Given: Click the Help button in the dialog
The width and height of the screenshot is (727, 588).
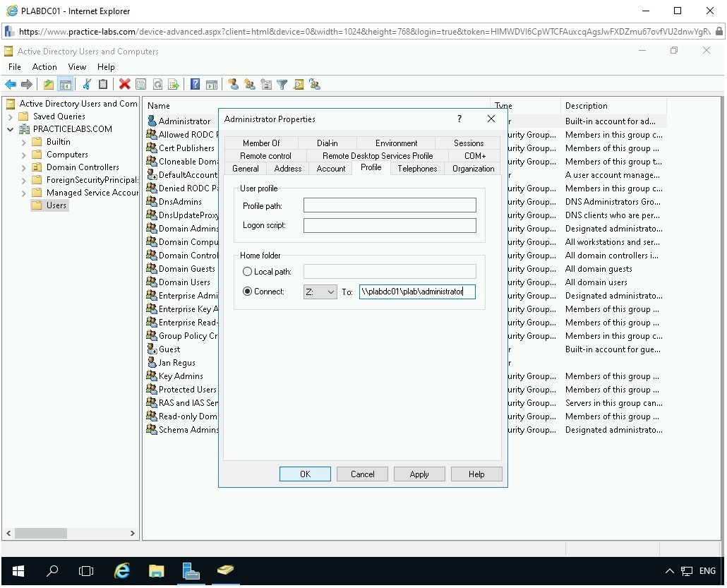Looking at the screenshot, I should 476,474.
